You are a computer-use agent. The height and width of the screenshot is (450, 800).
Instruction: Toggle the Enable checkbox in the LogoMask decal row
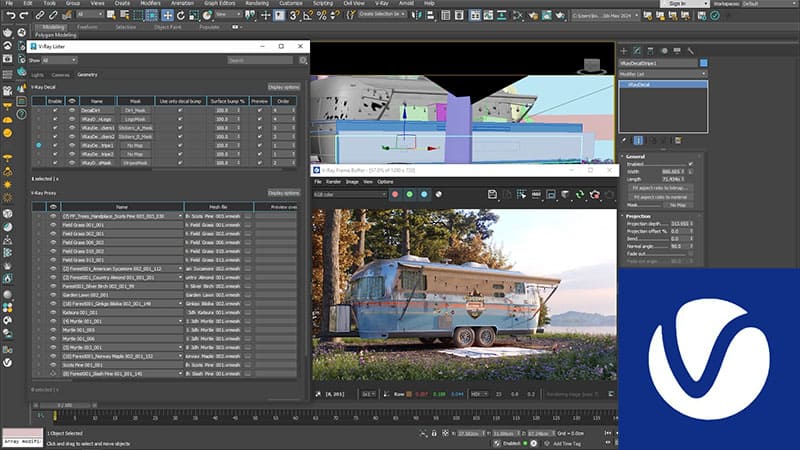coord(55,119)
